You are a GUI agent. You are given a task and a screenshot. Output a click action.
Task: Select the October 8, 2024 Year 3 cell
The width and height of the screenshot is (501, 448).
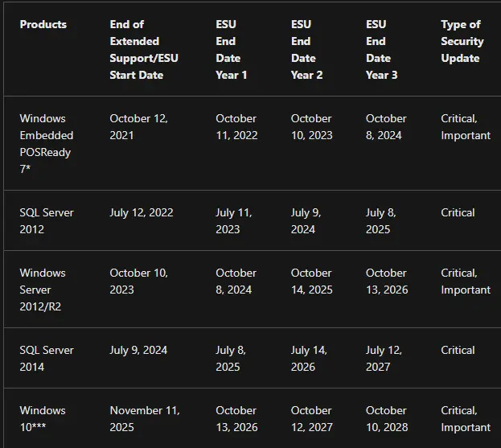(386, 127)
